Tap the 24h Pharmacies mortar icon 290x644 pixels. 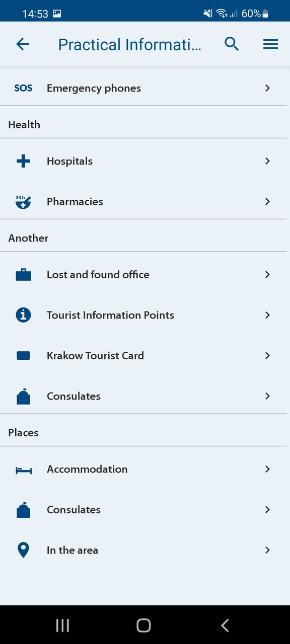(23, 202)
